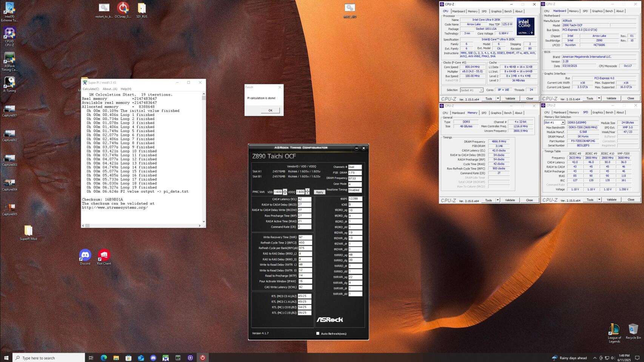
Task: Open MAS_AIO desktop icon
Action: (x=350, y=11)
